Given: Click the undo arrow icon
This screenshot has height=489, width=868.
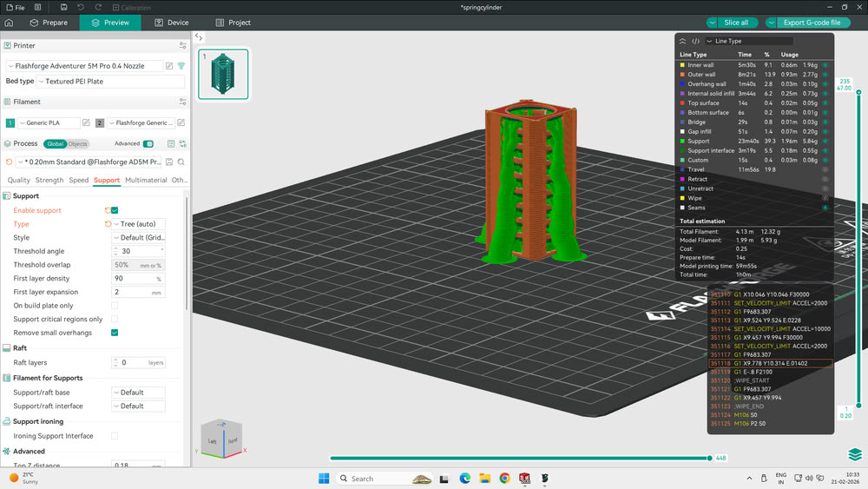Looking at the screenshot, I should point(81,7).
